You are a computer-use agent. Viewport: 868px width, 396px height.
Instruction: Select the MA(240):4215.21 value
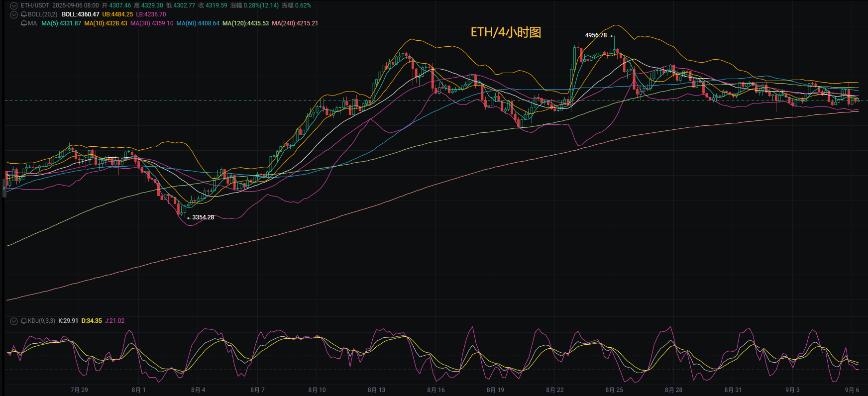pos(295,23)
